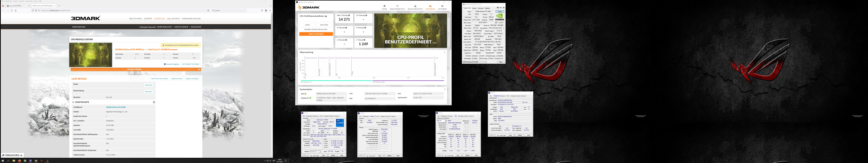The height and width of the screenshot is (163, 868).
Task: Open Windows Start menu
Action: (3, 161)
